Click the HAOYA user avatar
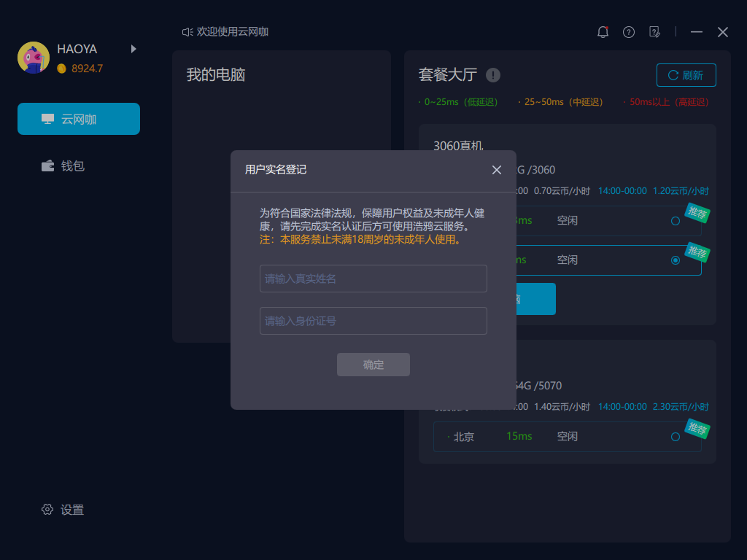Image resolution: width=747 pixels, height=560 pixels. coord(34,58)
